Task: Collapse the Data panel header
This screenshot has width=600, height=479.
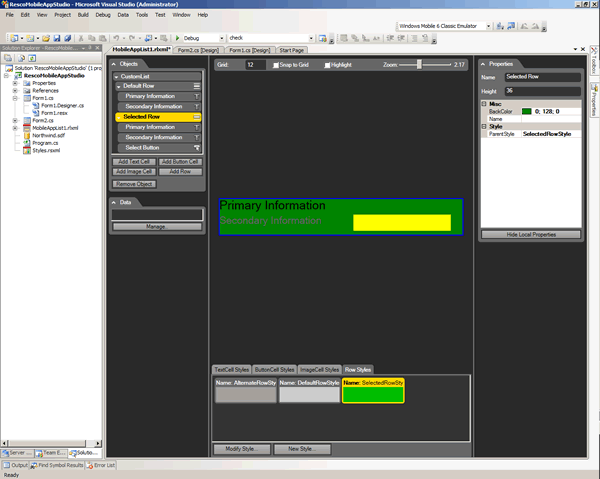Action: (x=114, y=202)
